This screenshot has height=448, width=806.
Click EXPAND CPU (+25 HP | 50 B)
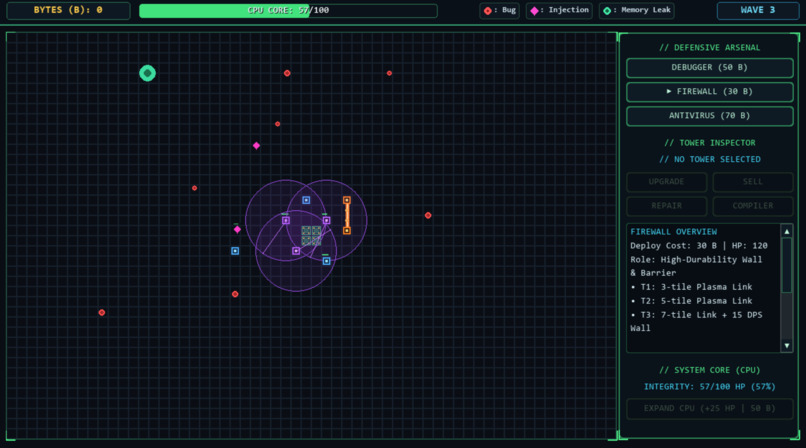[709, 409]
